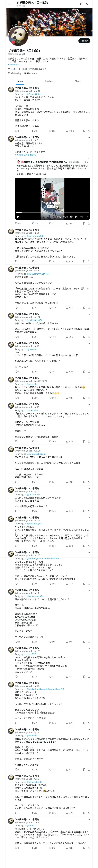This screenshot has width=98, height=868.
Task: Click the Translate bio link
Action: (14, 64)
